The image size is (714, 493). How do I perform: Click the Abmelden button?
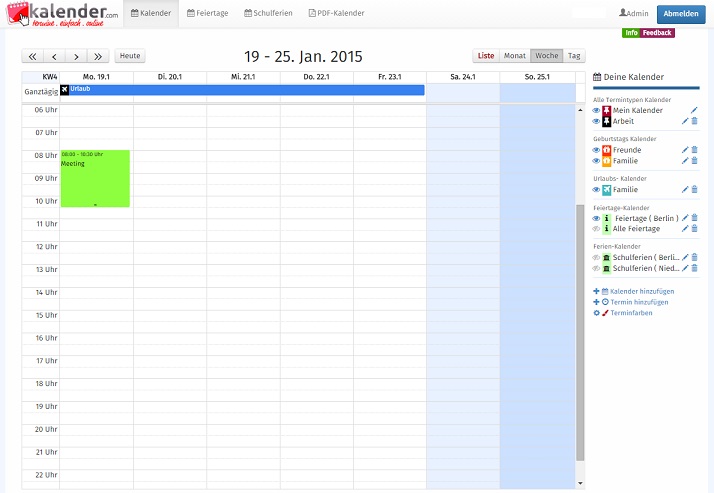(680, 14)
